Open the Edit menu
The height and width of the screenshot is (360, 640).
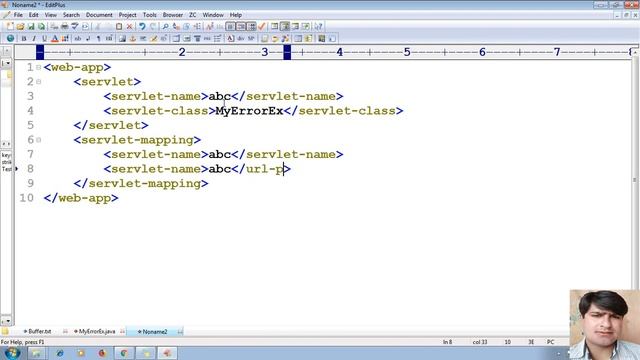[x=33, y=15]
